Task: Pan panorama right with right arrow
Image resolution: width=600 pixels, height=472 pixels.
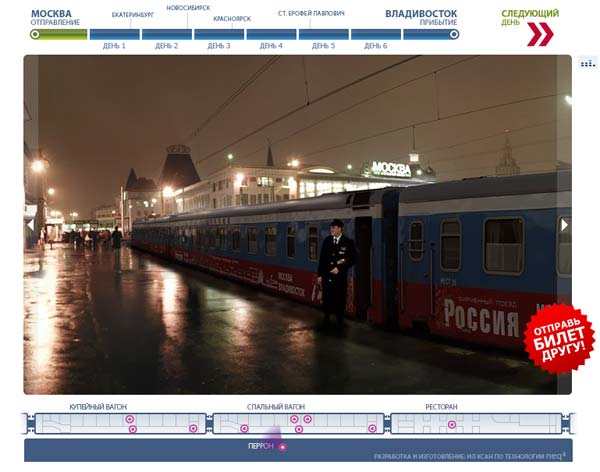Action: click(x=564, y=225)
